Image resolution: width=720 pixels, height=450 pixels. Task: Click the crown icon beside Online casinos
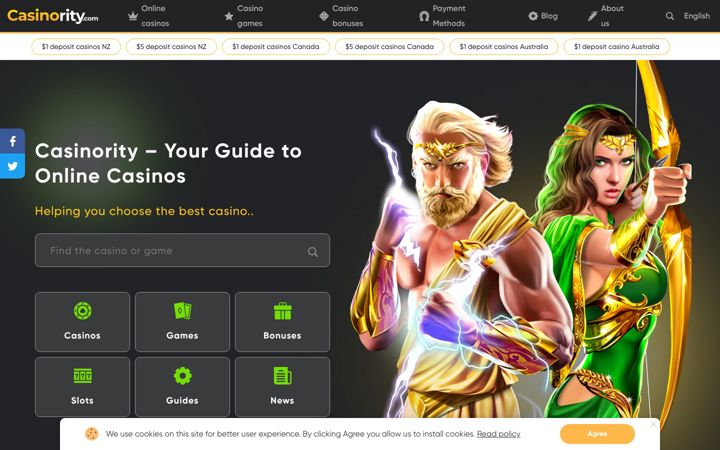pos(133,16)
